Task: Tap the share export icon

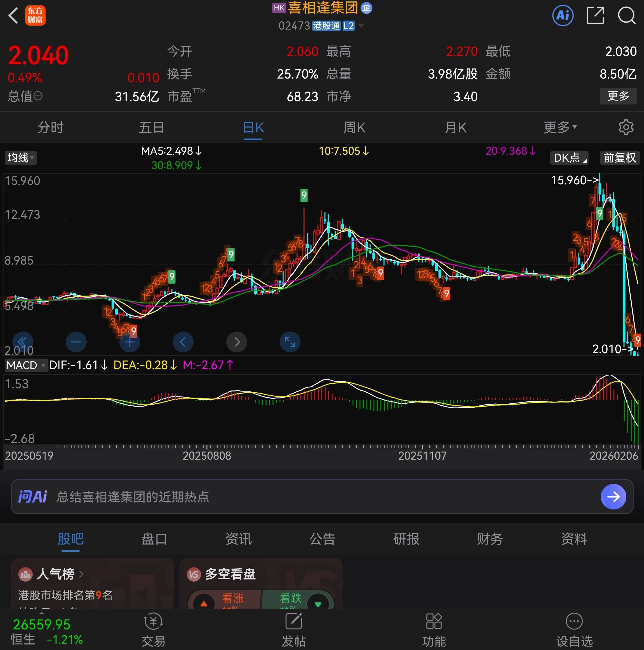Action: tap(595, 15)
